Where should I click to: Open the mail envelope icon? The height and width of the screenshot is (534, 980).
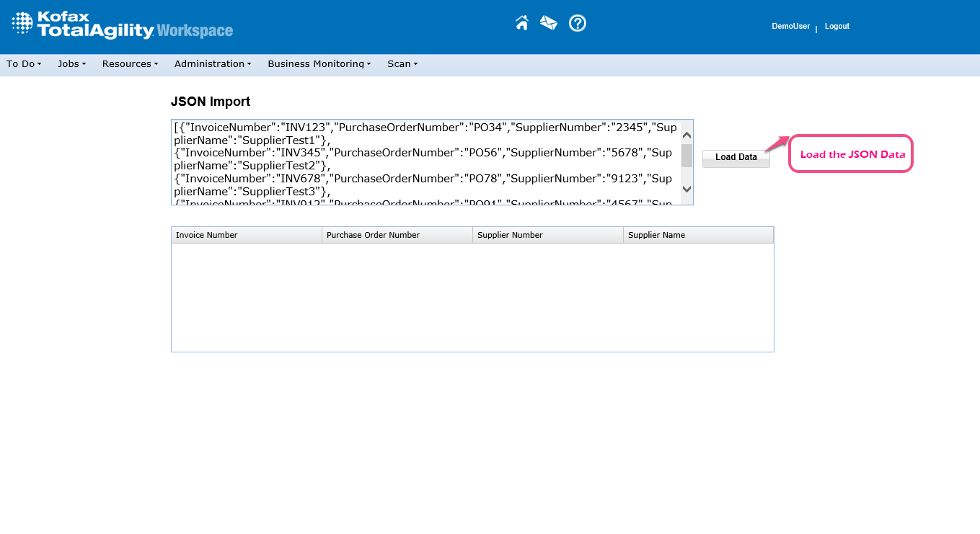[x=549, y=23]
